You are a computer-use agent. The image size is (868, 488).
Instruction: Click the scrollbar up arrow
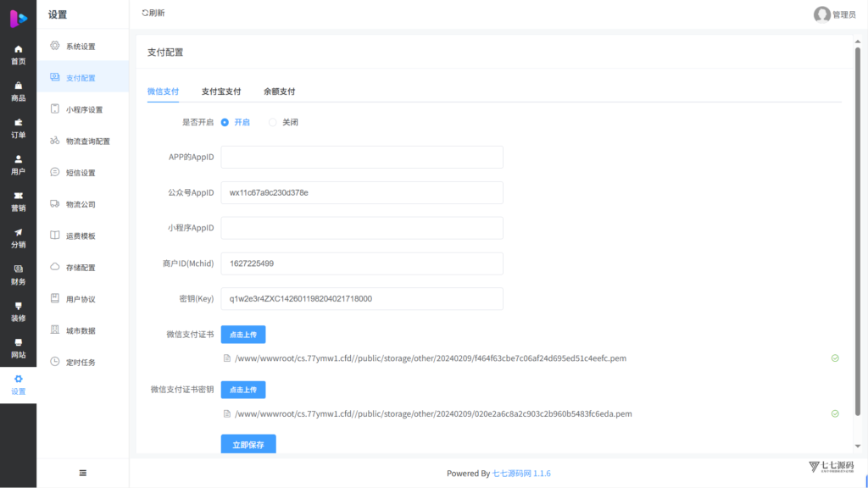(858, 42)
